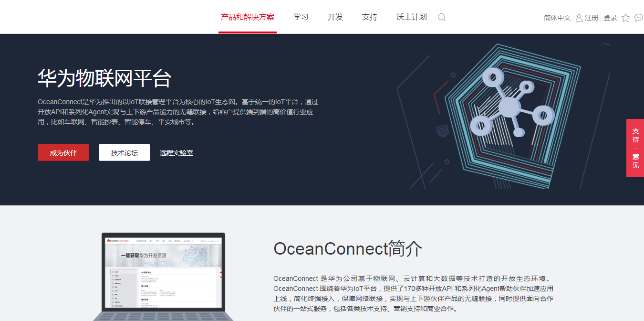Image resolution: width=644 pixels, height=321 pixels.
Task: Open the 支持 menu
Action: (370, 17)
